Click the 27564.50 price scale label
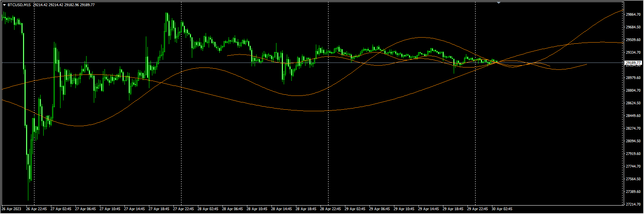This screenshot has height=214, width=644. pos(633,179)
